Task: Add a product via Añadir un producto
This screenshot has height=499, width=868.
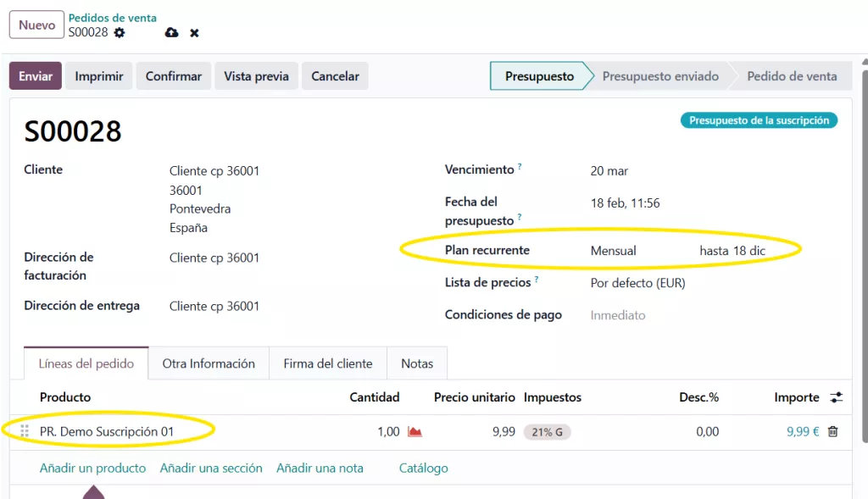Action: (92, 467)
